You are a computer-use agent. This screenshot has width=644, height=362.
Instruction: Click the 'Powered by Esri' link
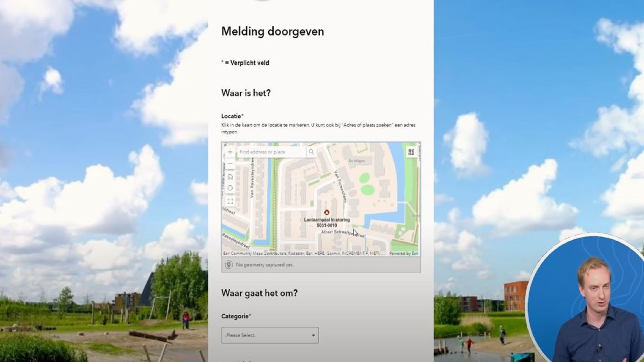404,253
